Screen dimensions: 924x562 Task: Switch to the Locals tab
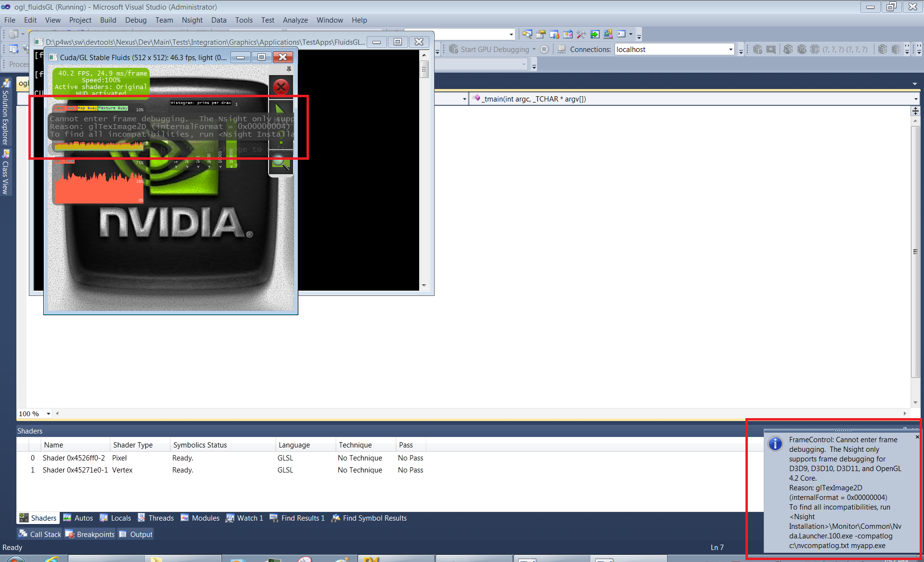(115, 518)
